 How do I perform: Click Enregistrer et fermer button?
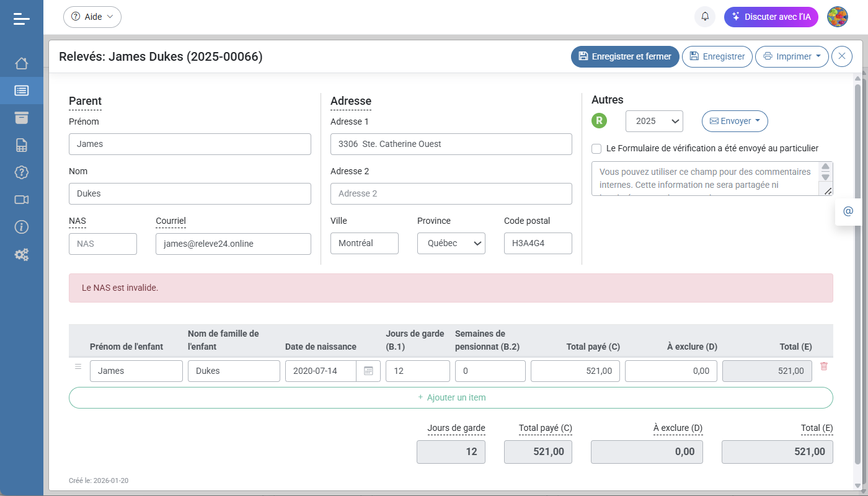tap(625, 56)
